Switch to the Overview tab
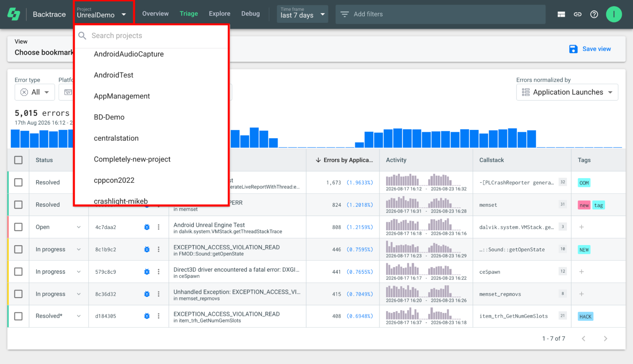The image size is (633, 364). coord(155,14)
